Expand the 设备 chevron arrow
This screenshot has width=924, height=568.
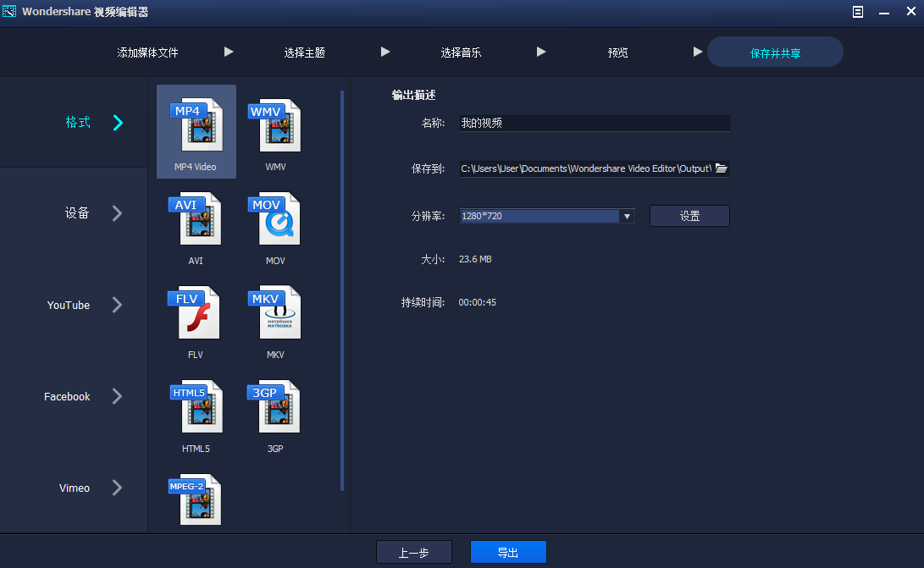point(117,212)
